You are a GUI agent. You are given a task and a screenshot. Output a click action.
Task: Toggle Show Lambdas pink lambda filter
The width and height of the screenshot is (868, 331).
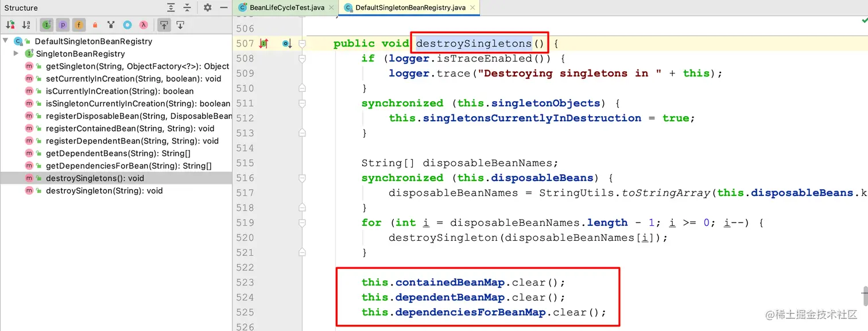(144, 25)
